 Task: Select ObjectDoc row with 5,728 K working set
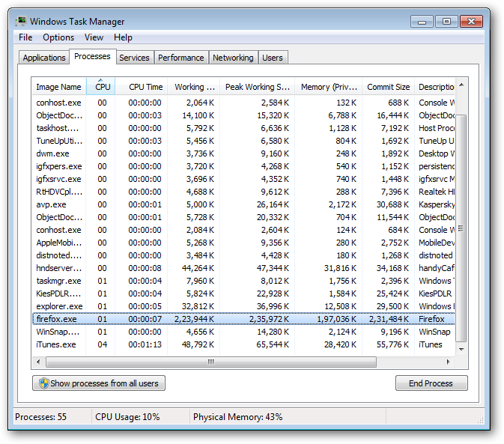pos(243,217)
